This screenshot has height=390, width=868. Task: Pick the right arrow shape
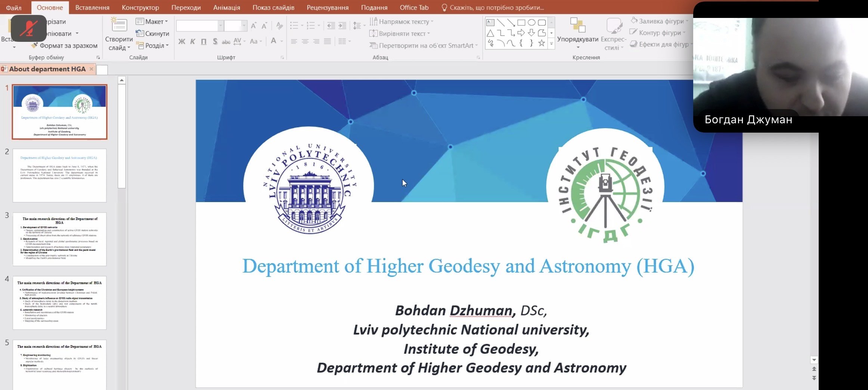tap(521, 33)
